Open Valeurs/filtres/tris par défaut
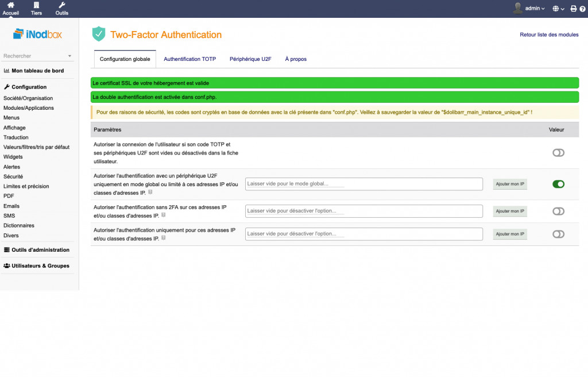The image size is (588, 377). (x=36, y=147)
